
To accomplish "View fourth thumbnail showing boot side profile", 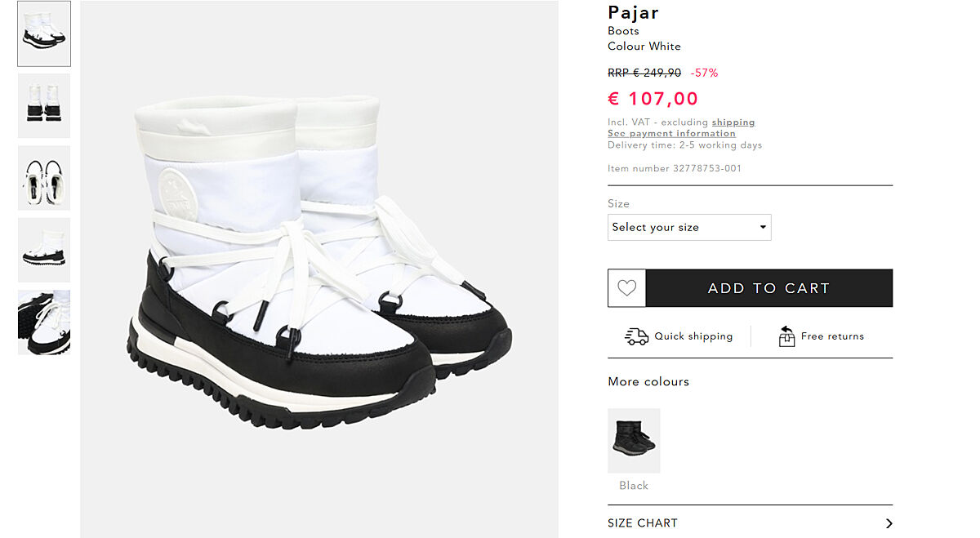I will (44, 249).
